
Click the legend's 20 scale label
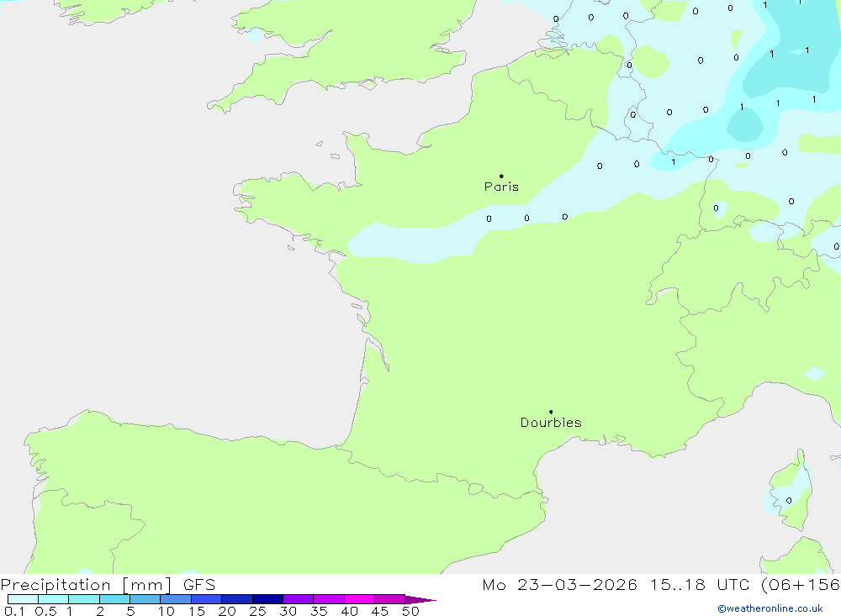point(226,611)
